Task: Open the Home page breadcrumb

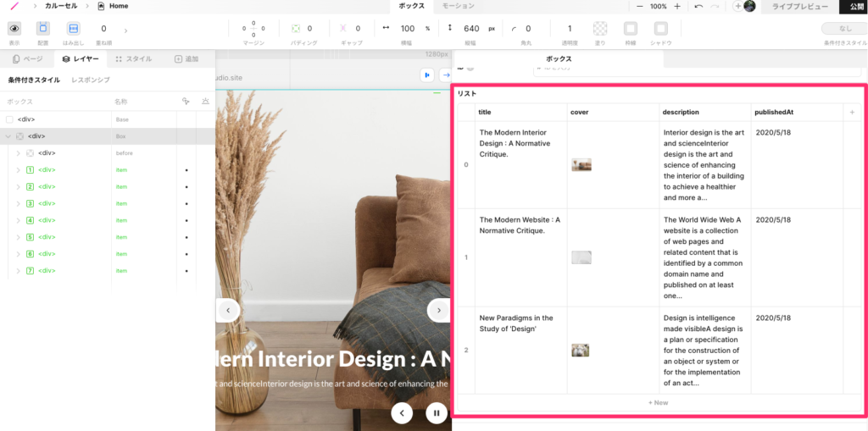Action: click(113, 6)
